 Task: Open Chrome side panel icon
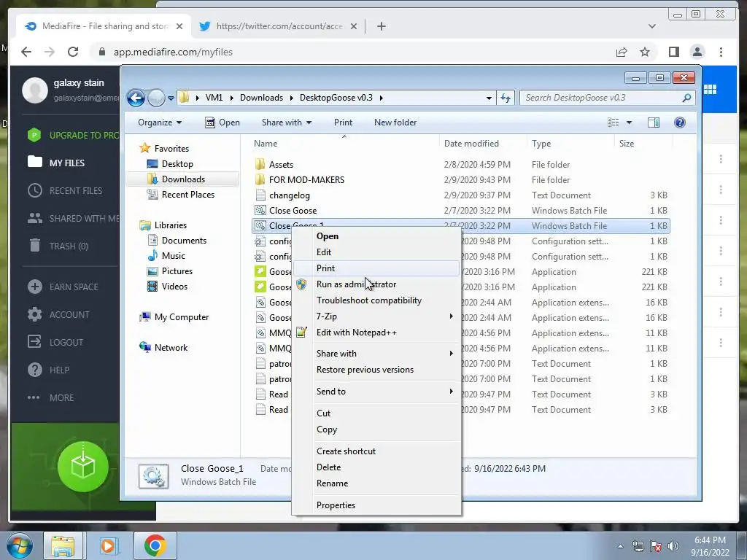click(673, 52)
